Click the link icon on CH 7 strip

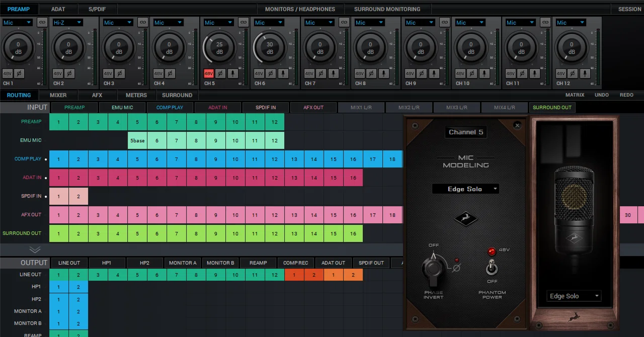(x=344, y=23)
